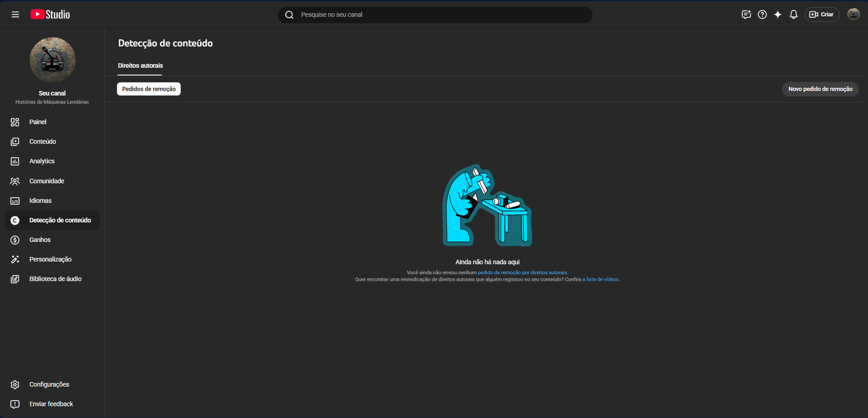Click the "Seu canal" label
Image resolution: width=868 pixels, height=418 pixels.
coord(52,93)
